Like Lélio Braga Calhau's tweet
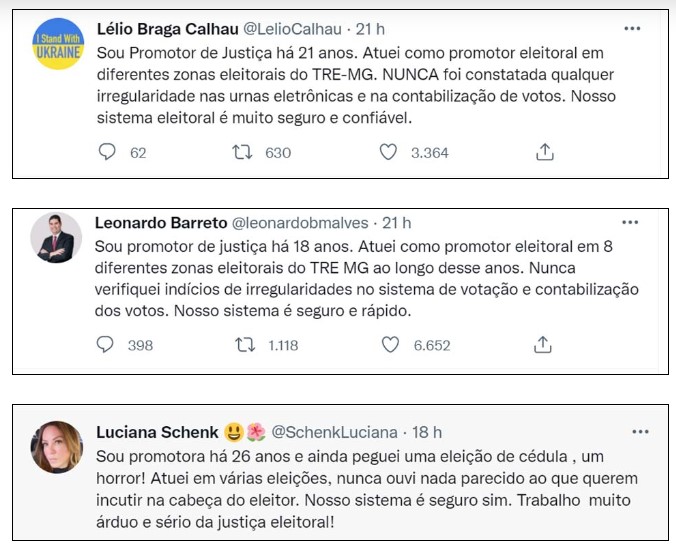676x551 pixels. [x=391, y=152]
